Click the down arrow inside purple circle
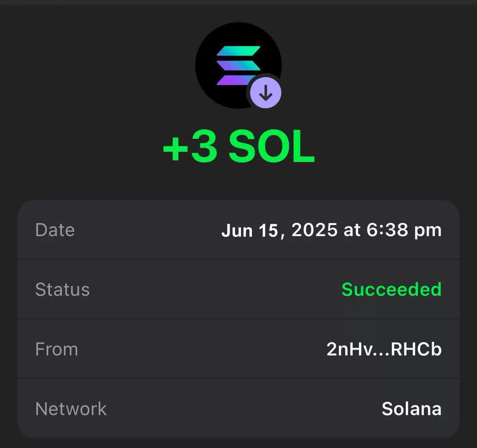The image size is (477, 448). [266, 93]
